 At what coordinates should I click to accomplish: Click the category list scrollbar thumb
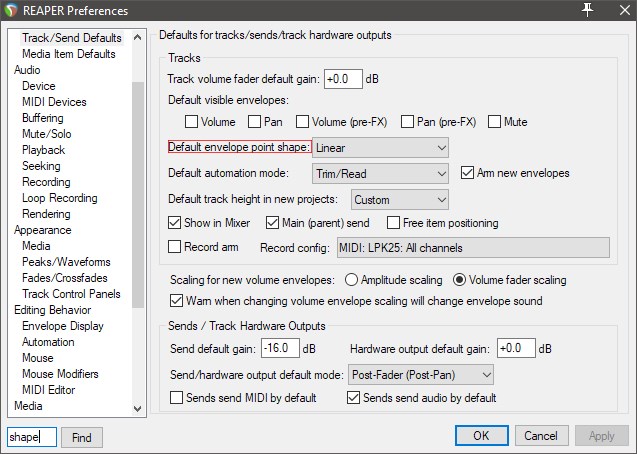[138, 195]
